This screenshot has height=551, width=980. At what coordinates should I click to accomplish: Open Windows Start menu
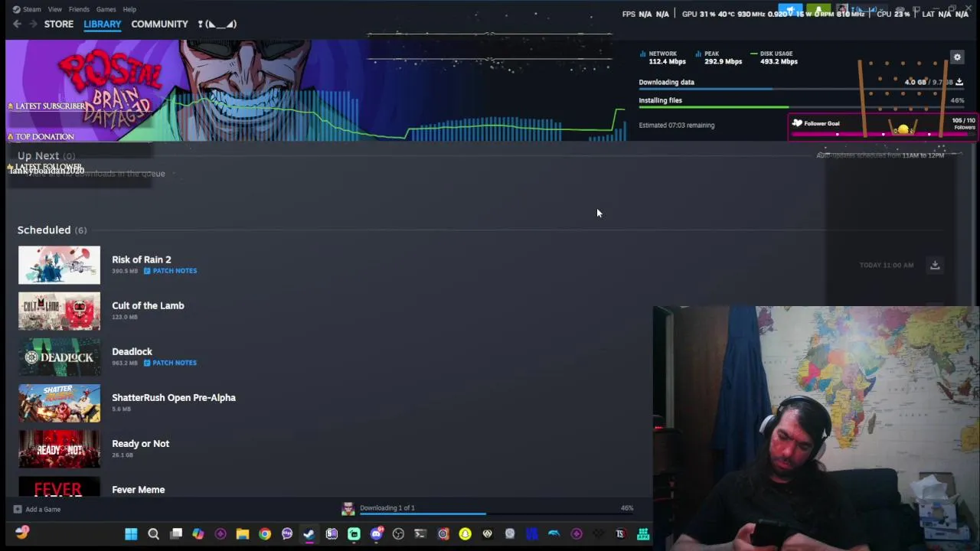pos(131,534)
